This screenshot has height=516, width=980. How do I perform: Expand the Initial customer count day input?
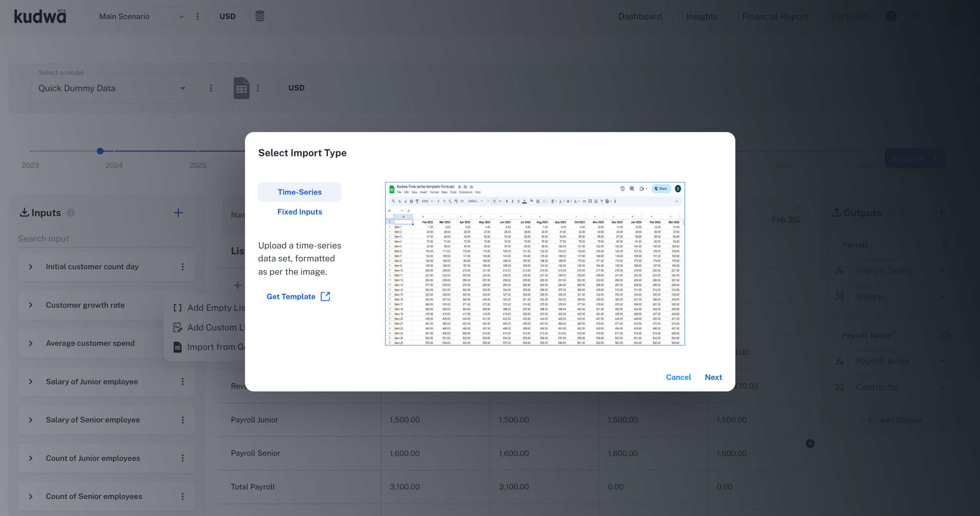click(x=31, y=267)
